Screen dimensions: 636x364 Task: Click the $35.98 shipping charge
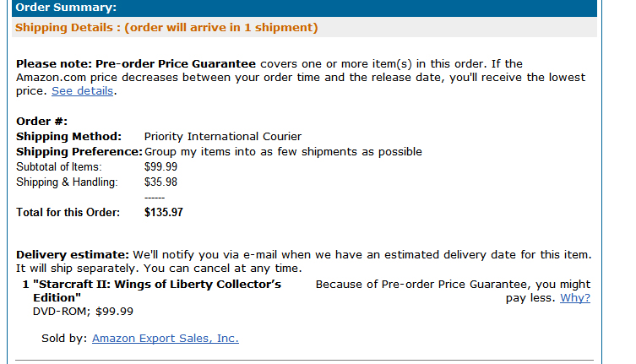(161, 182)
